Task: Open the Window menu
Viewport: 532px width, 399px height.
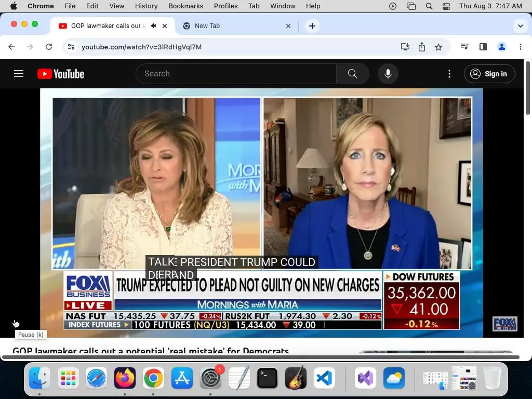Action: click(x=283, y=6)
